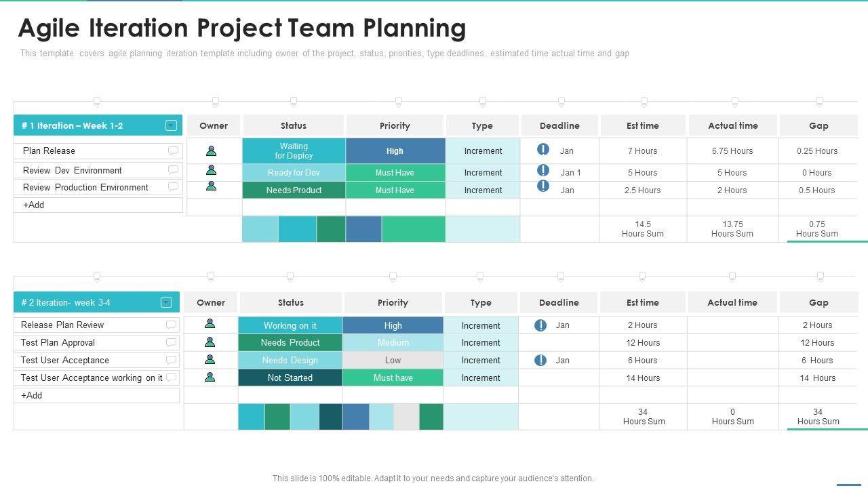Image resolution: width=868 pixels, height=488 pixels.
Task: Expand the #1 Iteration Week 1-2 dropdown
Action: point(171,125)
